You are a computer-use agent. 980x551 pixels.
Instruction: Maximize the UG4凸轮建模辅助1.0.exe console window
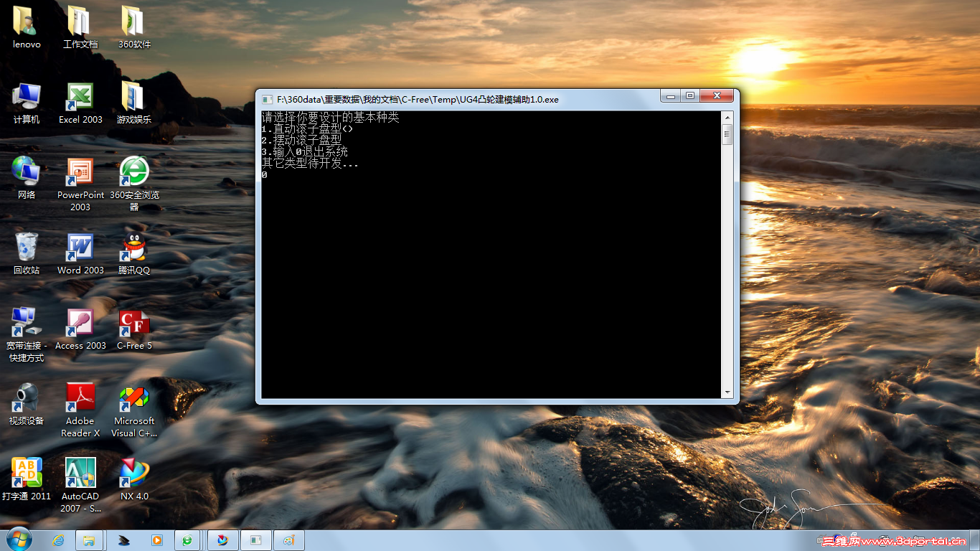pos(689,95)
